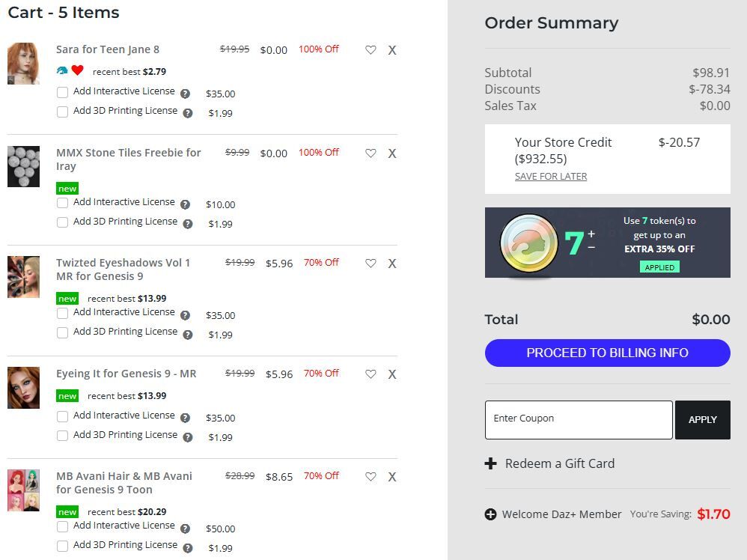
Task: Open Eyeing It for Genesis 9 thumbnail
Action: (23, 388)
